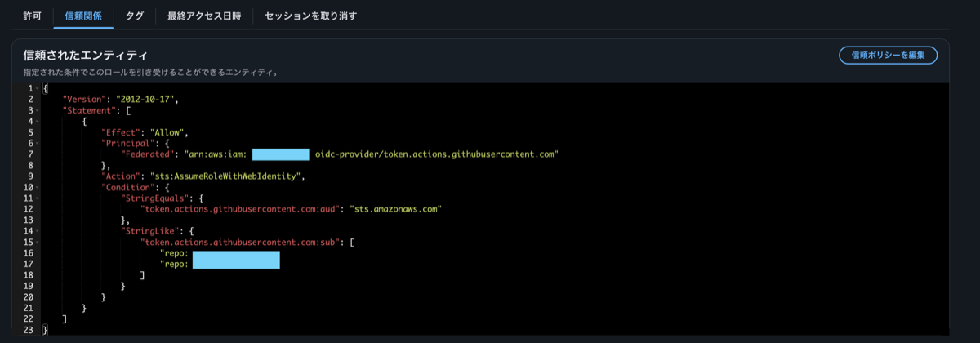Place cursor on the "2012-10-17" version value
Image resolution: width=980 pixels, height=343 pixels.
[x=147, y=99]
